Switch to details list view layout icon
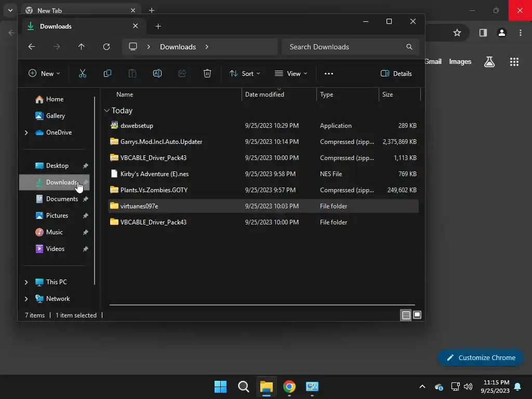Viewport: 532px width, 399px height. point(406,315)
